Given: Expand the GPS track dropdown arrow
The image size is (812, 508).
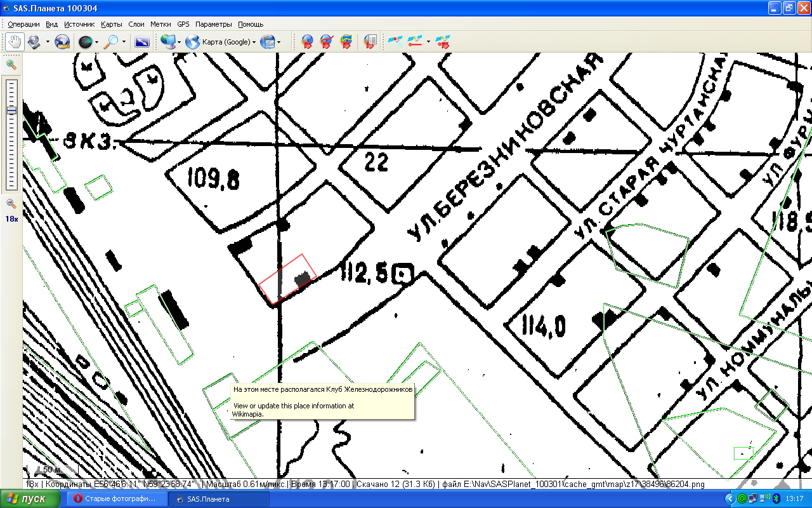Looking at the screenshot, I should point(428,43).
